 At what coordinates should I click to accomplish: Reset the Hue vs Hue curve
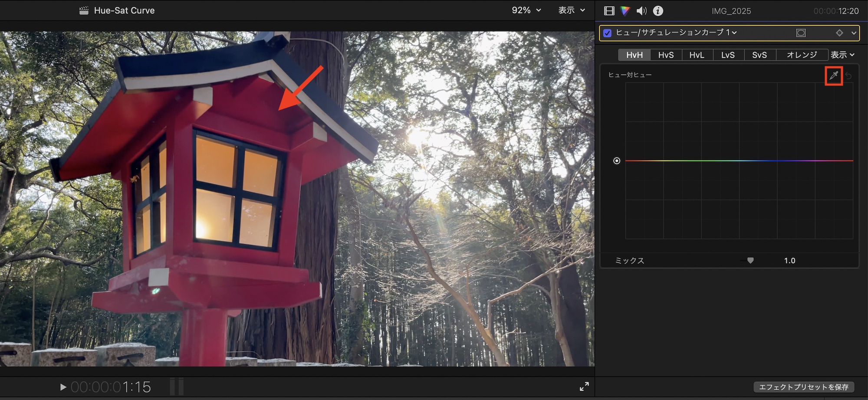click(x=848, y=76)
